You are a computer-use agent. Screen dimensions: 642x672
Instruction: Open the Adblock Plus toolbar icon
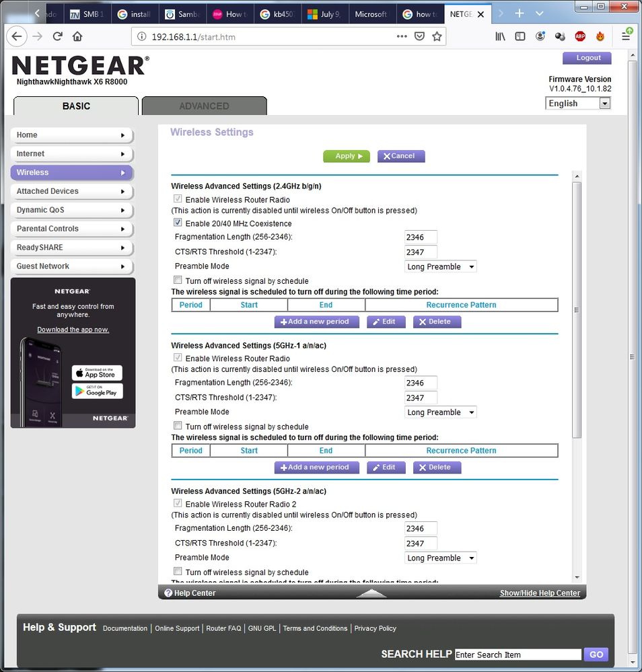579,36
